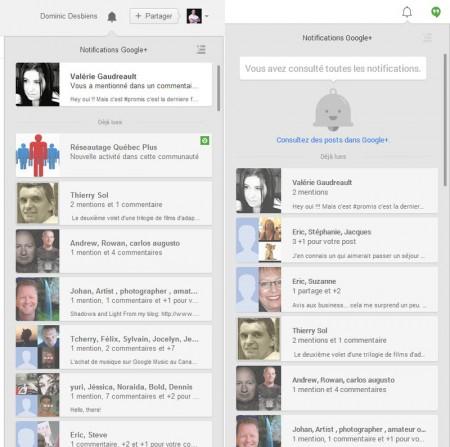This screenshot has height=447, width=450.
Task: Click Valérie Gaudreault's photo in left panel
Action: pyautogui.click(x=38, y=84)
